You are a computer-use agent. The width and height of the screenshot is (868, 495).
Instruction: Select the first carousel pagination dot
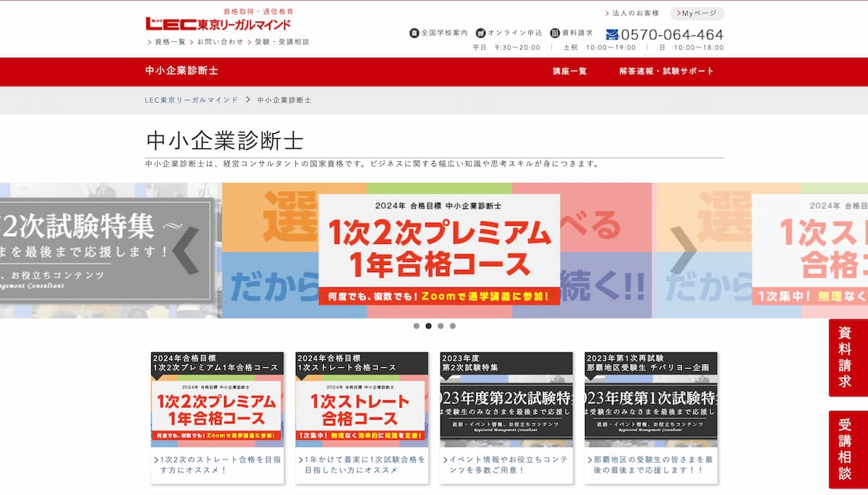[x=417, y=326]
